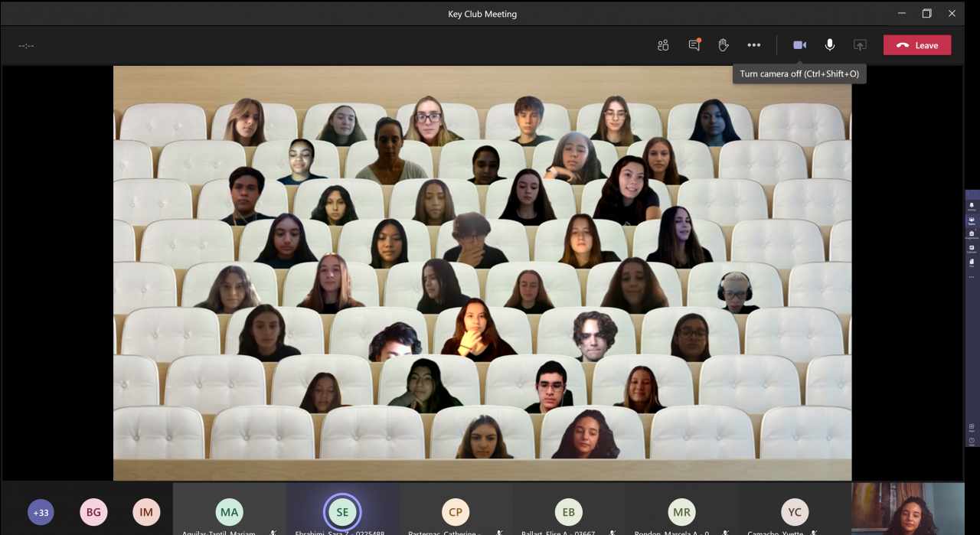The width and height of the screenshot is (980, 535).
Task: Select the IM participant avatar
Action: pyautogui.click(x=146, y=512)
